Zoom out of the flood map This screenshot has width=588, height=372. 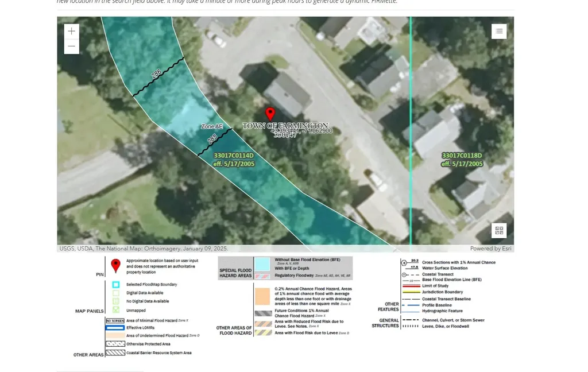pyautogui.click(x=72, y=46)
